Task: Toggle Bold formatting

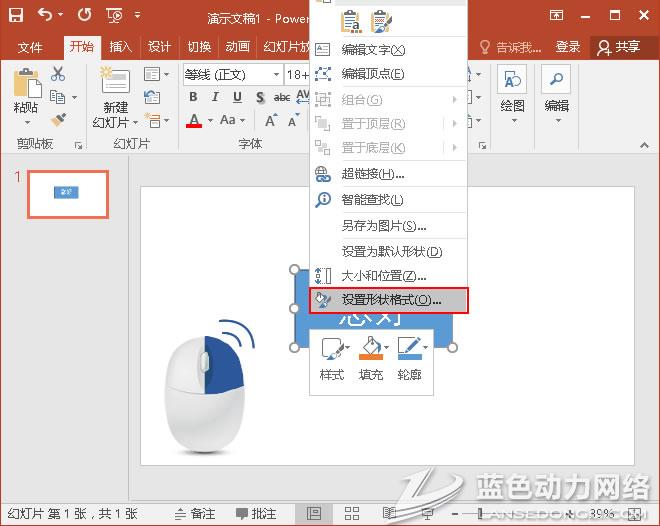Action: tap(194, 97)
